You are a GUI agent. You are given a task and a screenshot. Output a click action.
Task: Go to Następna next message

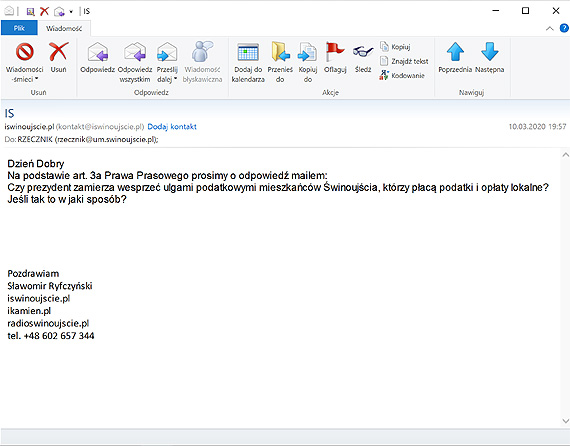tap(489, 57)
